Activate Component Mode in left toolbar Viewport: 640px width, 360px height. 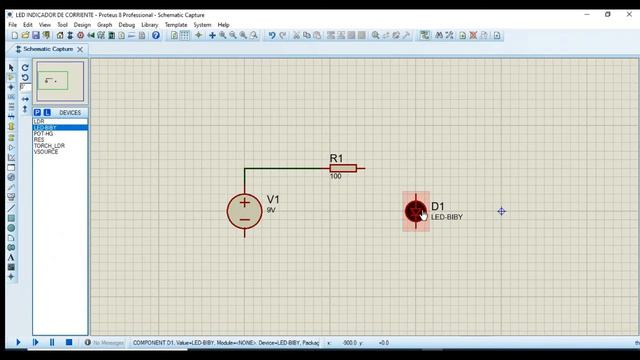(x=11, y=78)
